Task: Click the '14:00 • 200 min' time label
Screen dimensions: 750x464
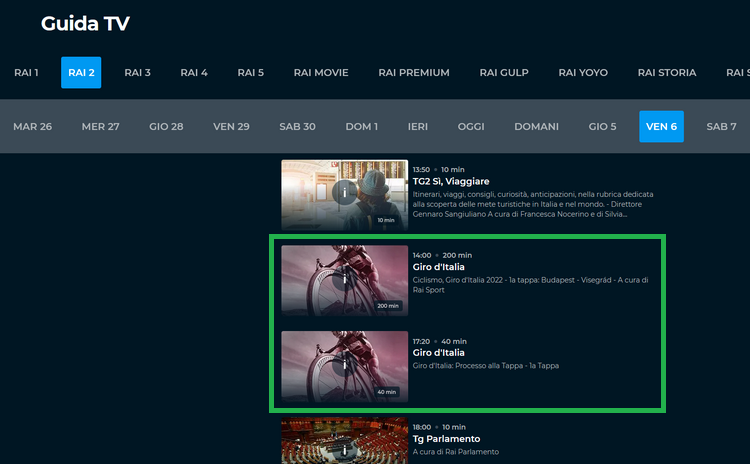Action: [442, 255]
